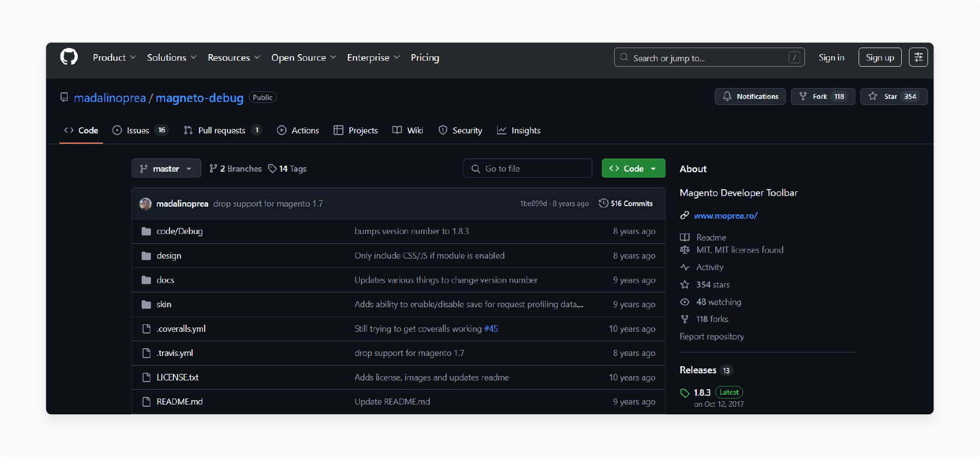980x457 pixels.
Task: Open the green Code dropdown button
Action: tap(633, 168)
